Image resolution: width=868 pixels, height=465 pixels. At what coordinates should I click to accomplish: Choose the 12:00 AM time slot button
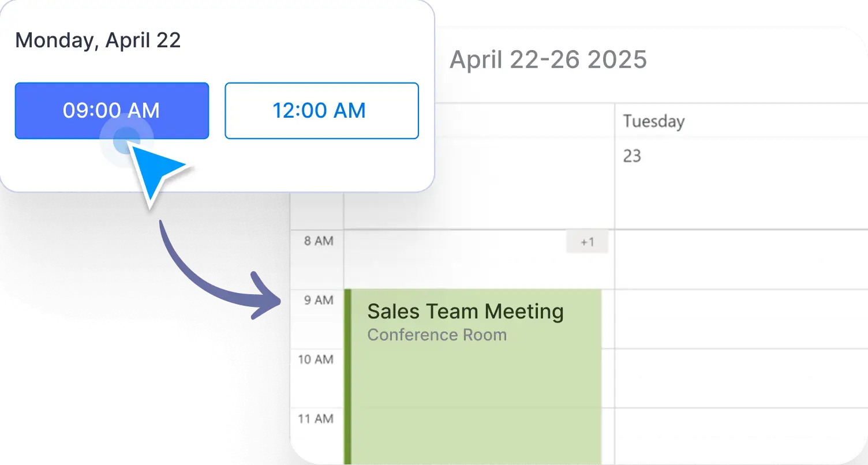[x=321, y=111]
